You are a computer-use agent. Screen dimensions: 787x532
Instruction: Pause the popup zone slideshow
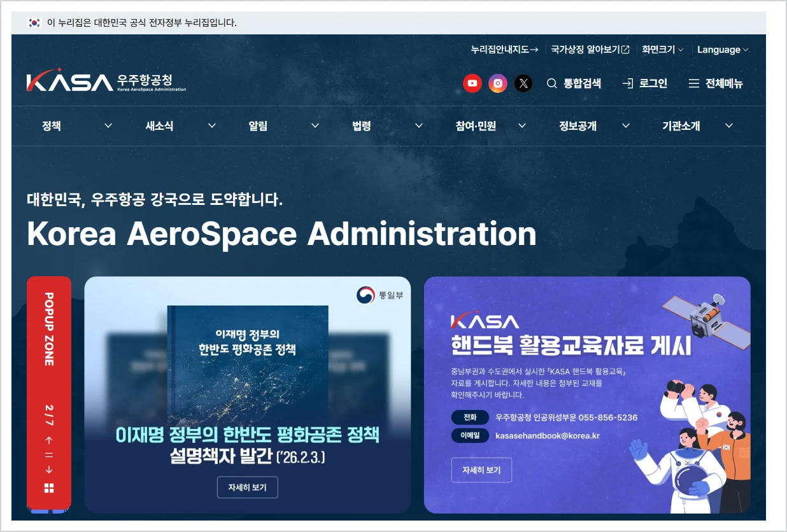[x=49, y=455]
